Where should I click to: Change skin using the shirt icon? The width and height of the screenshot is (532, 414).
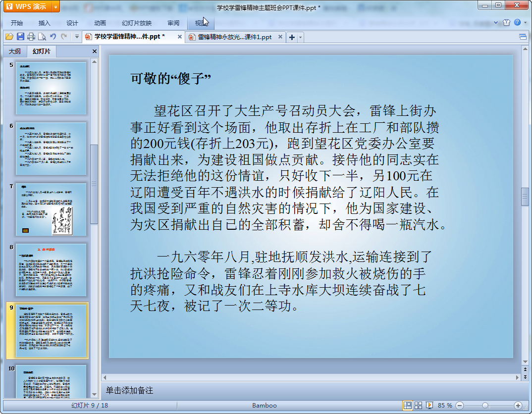click(x=506, y=23)
